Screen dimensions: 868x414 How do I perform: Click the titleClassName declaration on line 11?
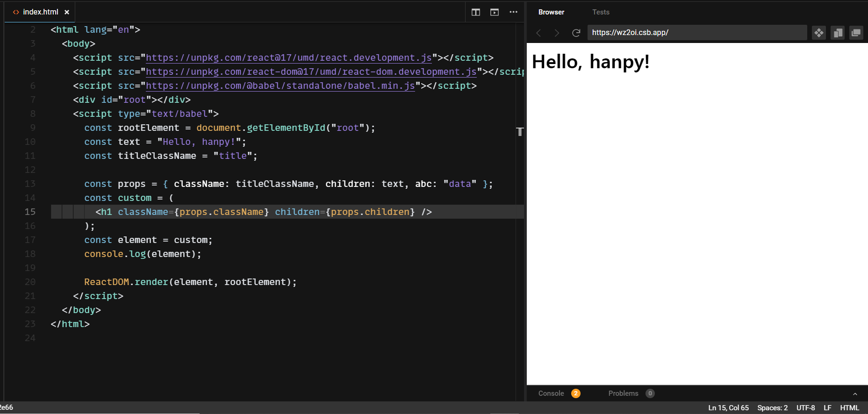(171, 156)
